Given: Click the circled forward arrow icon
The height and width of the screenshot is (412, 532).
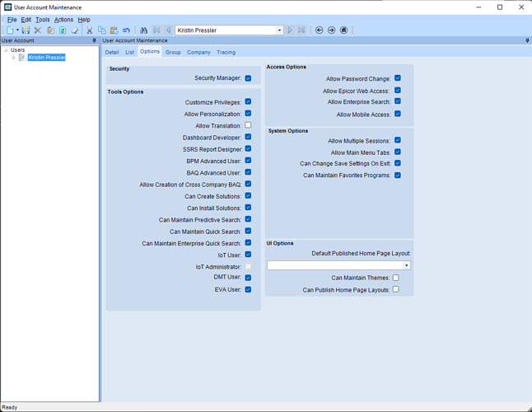Looking at the screenshot, I should pyautogui.click(x=332, y=30).
